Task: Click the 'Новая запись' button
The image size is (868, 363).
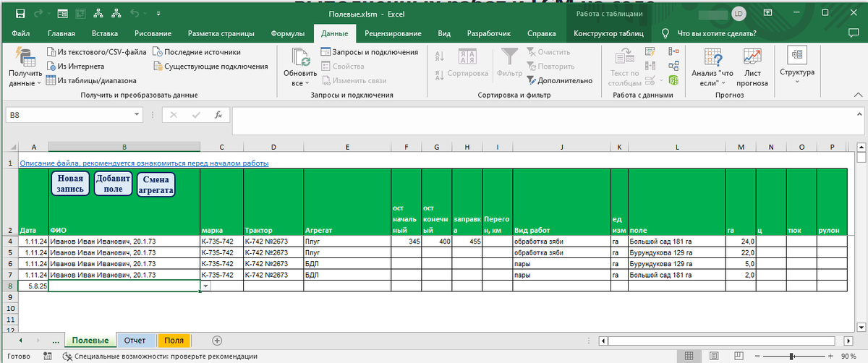Action: [70, 184]
